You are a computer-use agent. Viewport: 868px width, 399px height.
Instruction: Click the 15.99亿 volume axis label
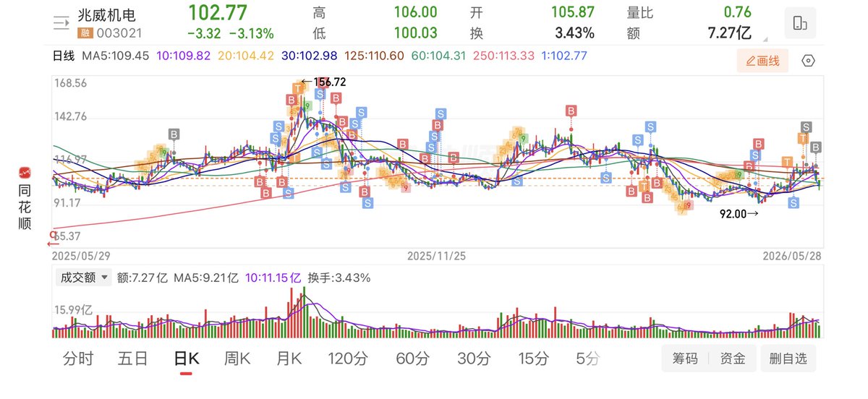[73, 310]
